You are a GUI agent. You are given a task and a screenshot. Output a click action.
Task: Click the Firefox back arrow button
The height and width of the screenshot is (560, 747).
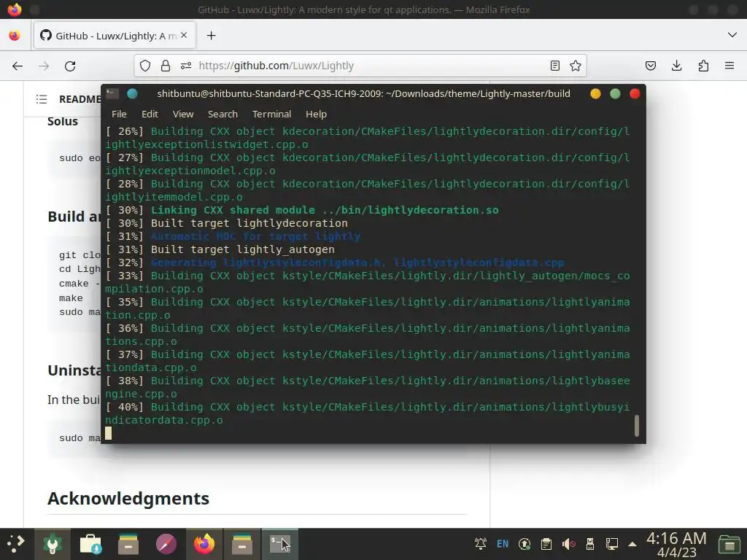pos(18,66)
